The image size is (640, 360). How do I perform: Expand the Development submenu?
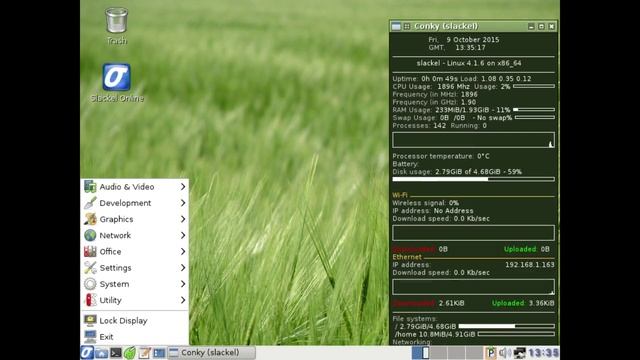click(135, 203)
